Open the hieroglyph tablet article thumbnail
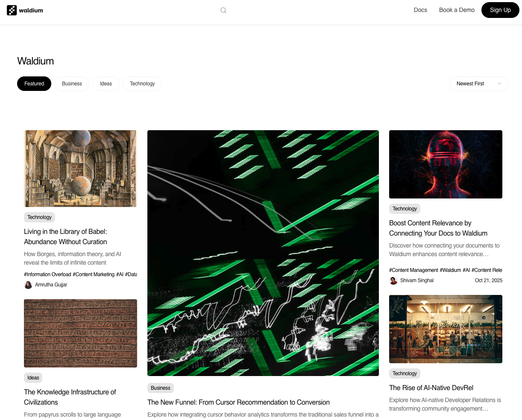Viewport: 522px width, 420px height. coord(80,333)
